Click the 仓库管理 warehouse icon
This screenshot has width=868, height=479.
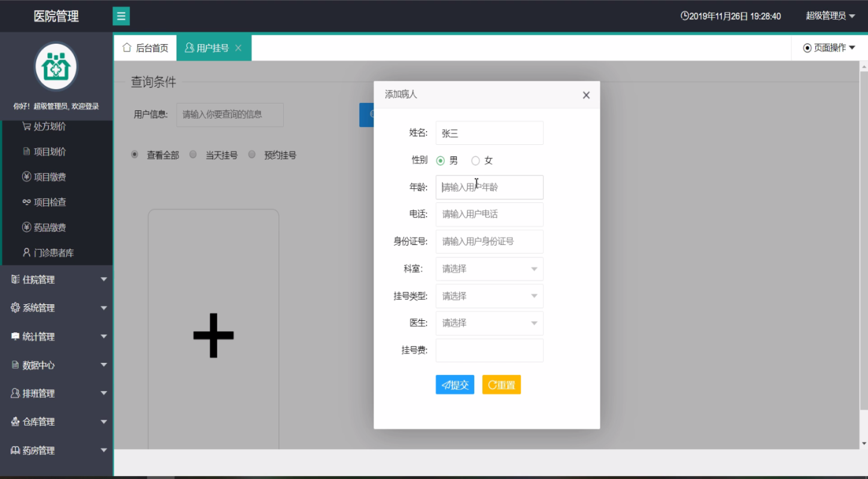[15, 422]
